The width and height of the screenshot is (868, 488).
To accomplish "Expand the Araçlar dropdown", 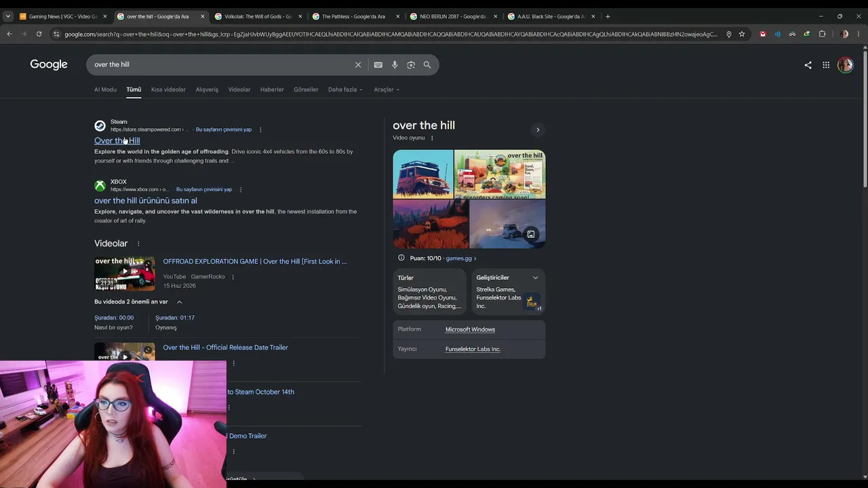I will [x=387, y=89].
